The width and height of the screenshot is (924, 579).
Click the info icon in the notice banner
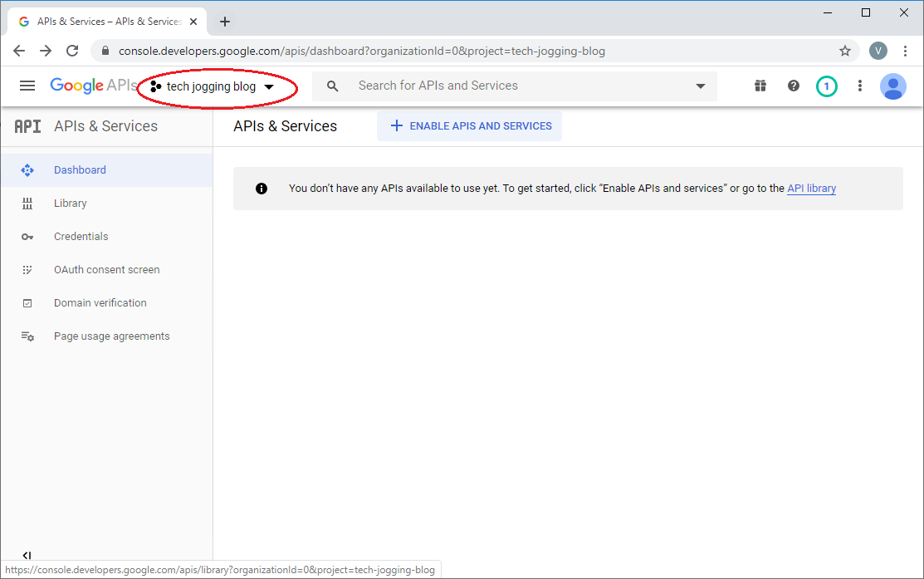pos(261,189)
